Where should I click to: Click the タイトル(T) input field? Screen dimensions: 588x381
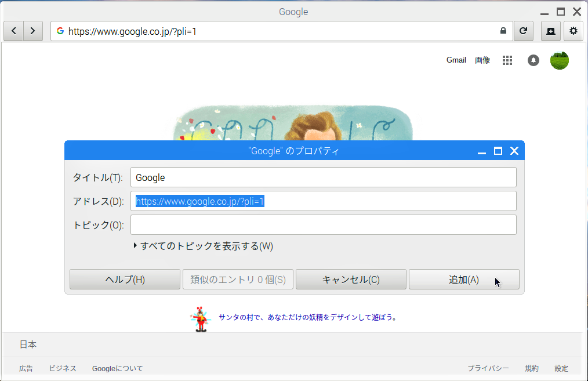click(323, 177)
